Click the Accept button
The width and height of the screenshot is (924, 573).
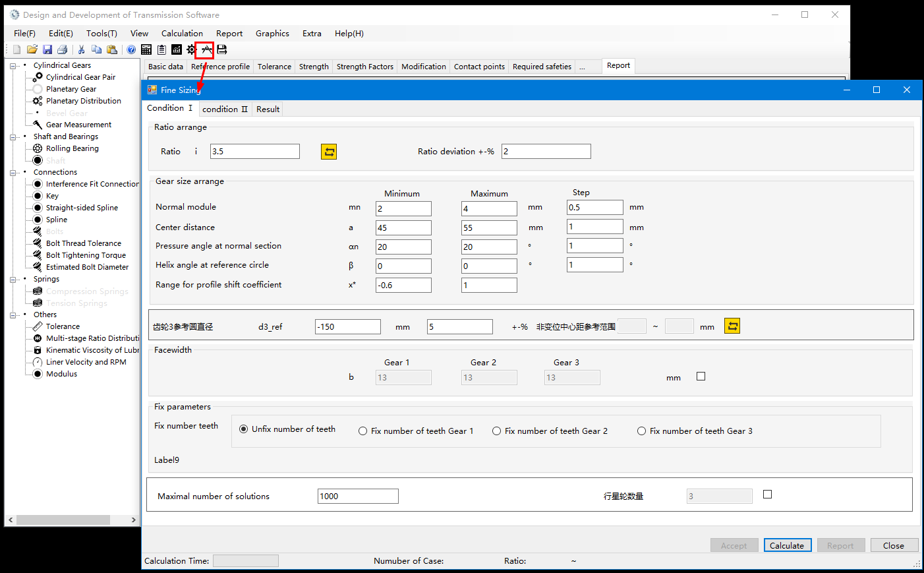point(734,545)
